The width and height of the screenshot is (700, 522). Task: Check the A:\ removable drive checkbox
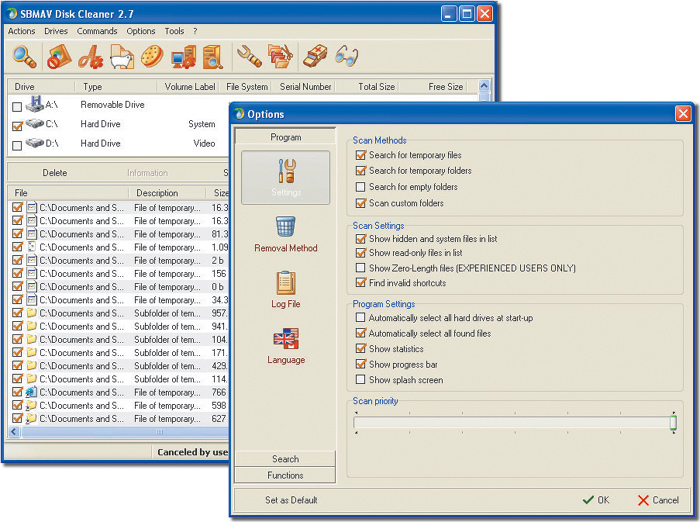point(17,107)
